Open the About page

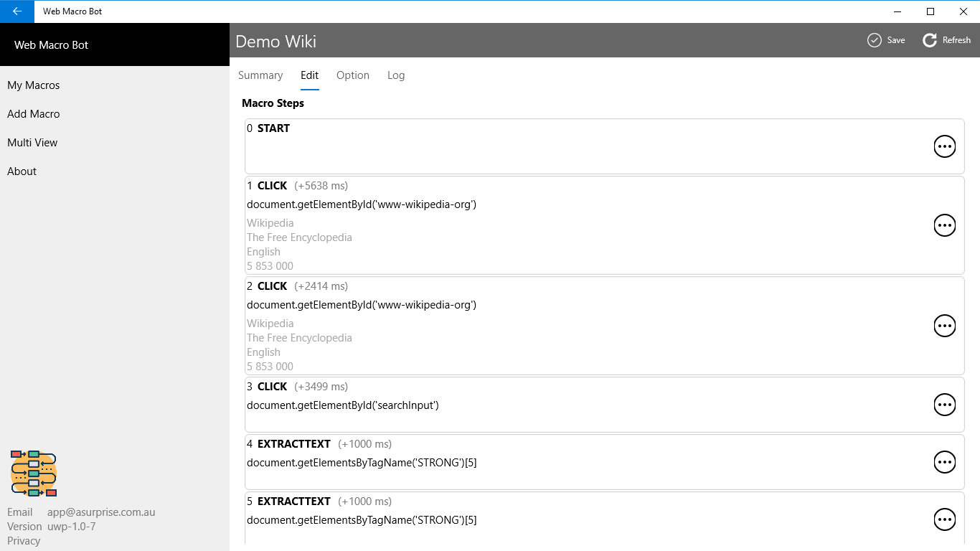[x=22, y=171]
